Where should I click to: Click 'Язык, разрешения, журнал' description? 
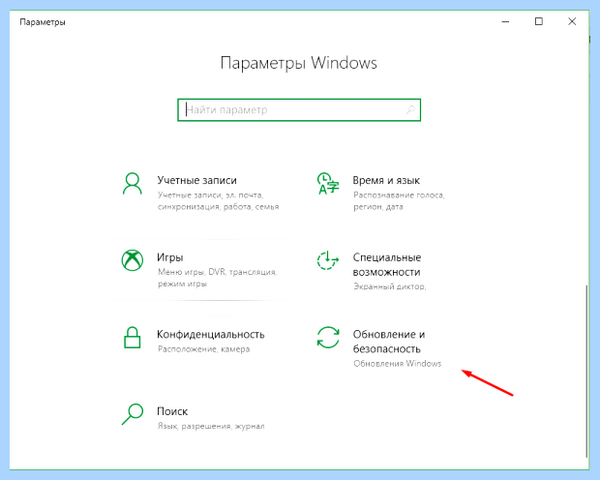[x=211, y=426]
